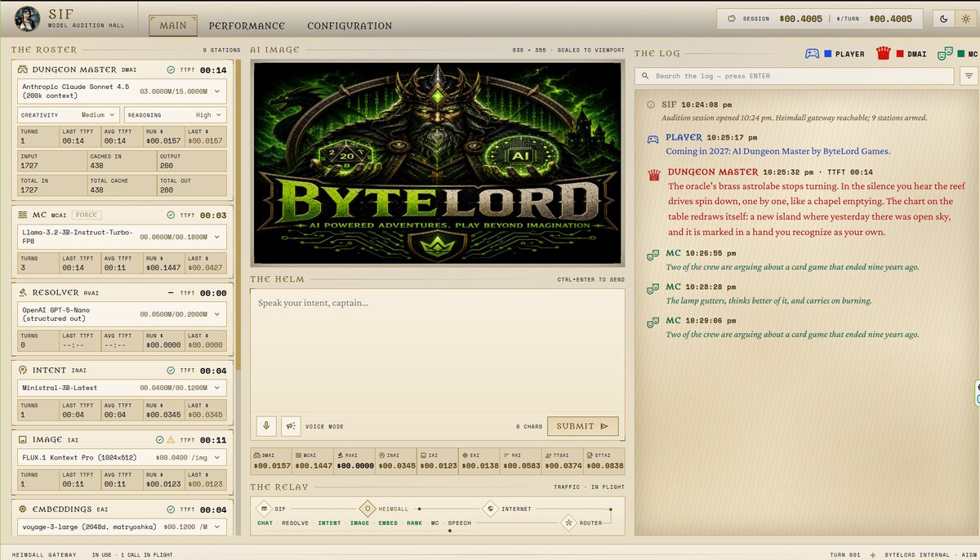Image resolution: width=980 pixels, height=560 pixels.
Task: Click the TTSAI cost tile
Action: (x=563, y=460)
